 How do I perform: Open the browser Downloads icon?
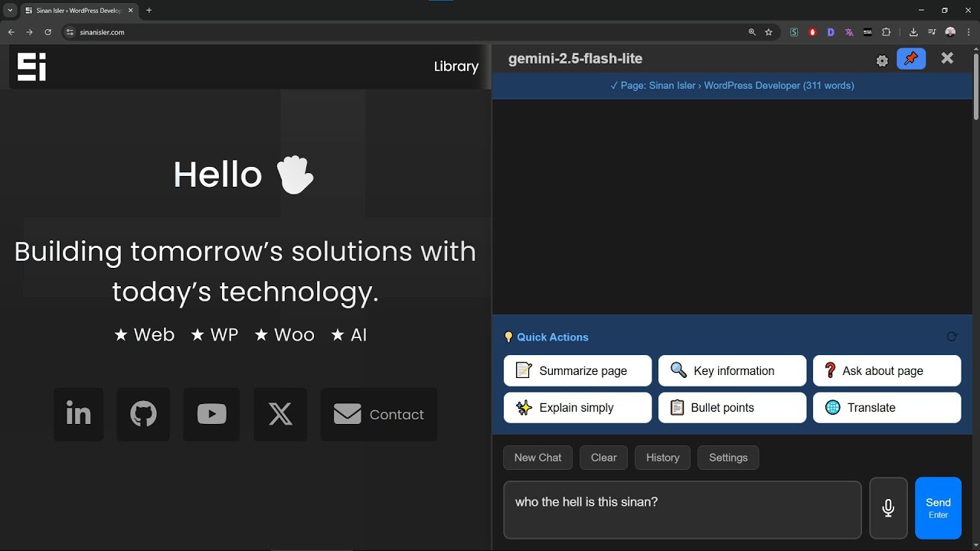tap(913, 32)
